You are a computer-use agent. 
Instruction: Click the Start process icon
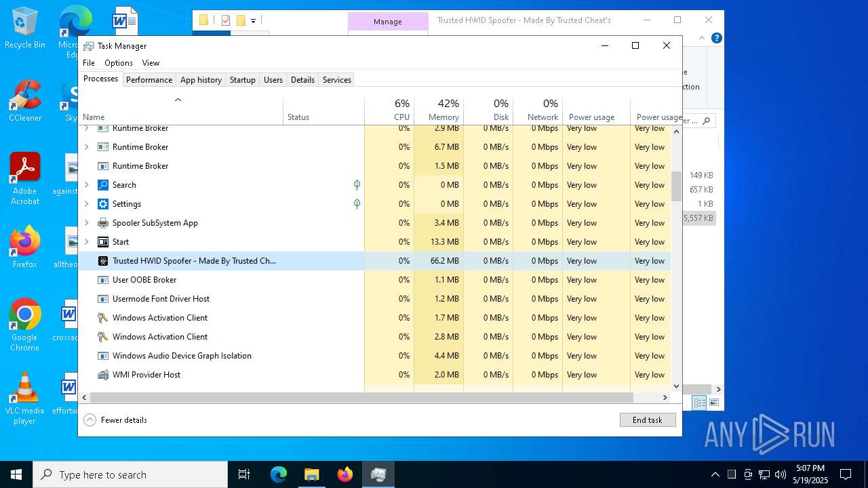(103, 242)
